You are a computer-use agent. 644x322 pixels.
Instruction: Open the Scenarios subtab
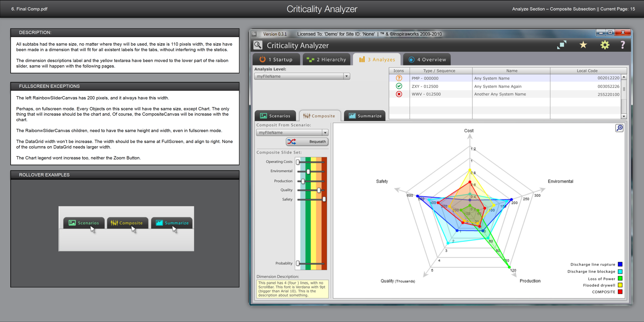point(275,116)
